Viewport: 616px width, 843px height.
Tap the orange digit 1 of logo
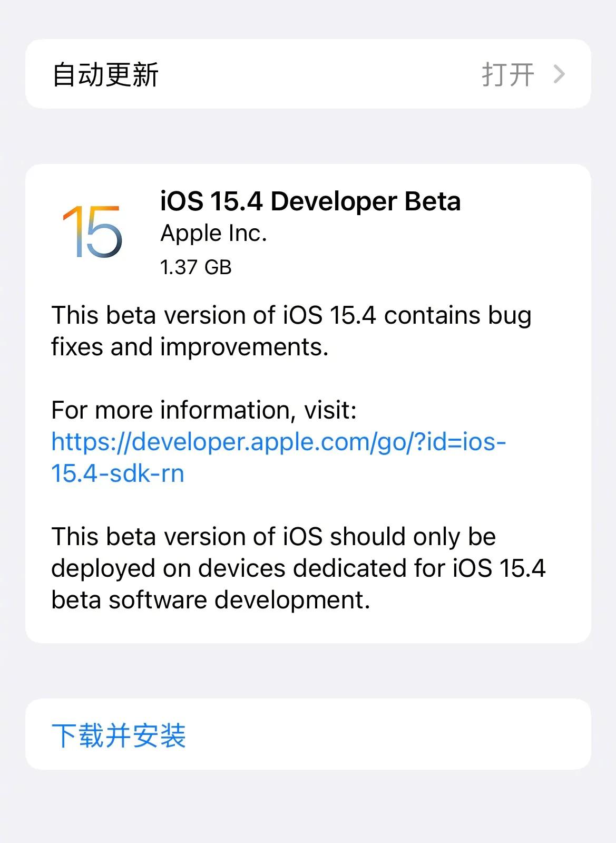click(72, 231)
